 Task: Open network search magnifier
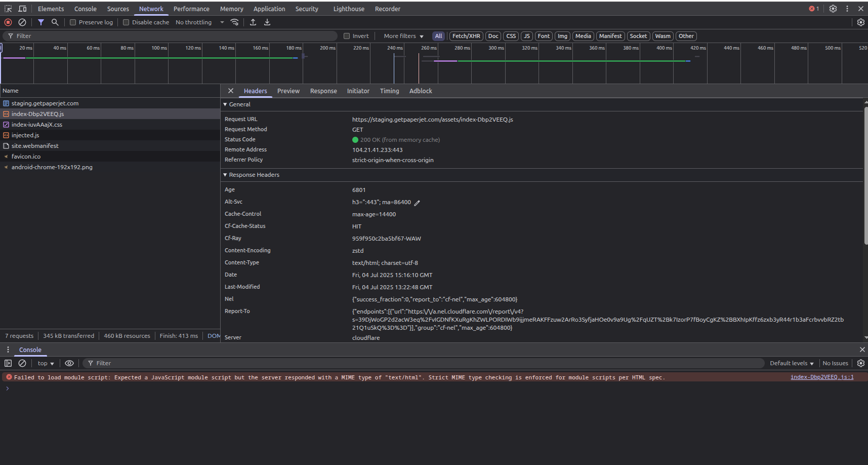tap(55, 22)
